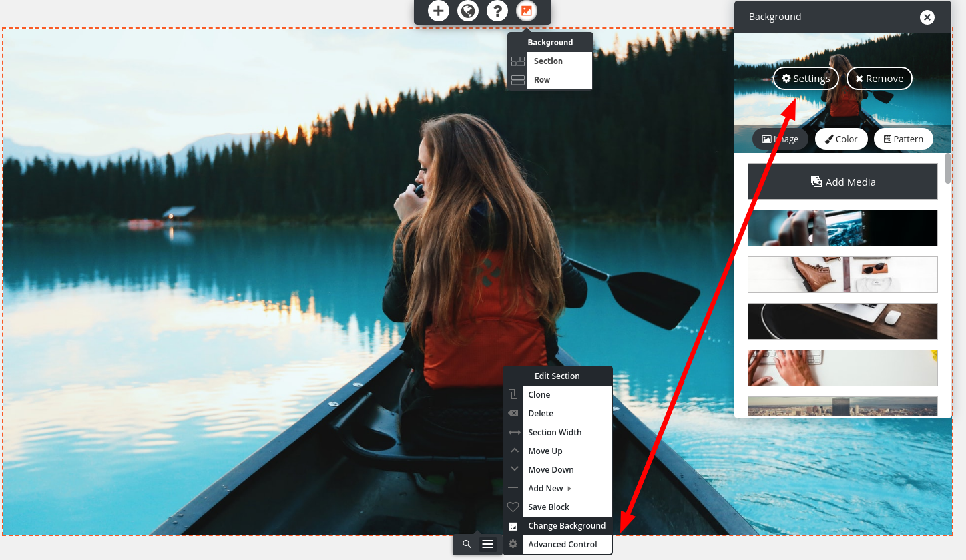Screen dimensions: 966x560
Task: Switch to the Pattern background tab
Action: coord(903,139)
